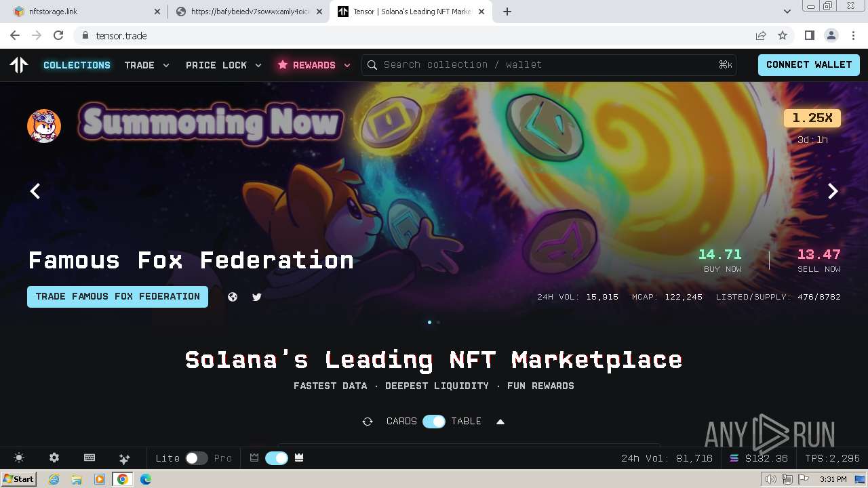Open Microsoft Edge from taskbar

[x=145, y=479]
